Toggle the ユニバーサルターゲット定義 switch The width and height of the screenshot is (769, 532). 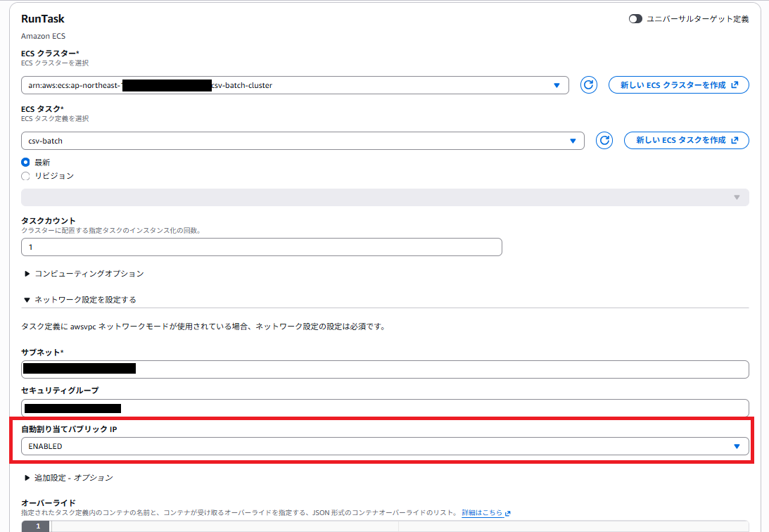[x=635, y=18]
